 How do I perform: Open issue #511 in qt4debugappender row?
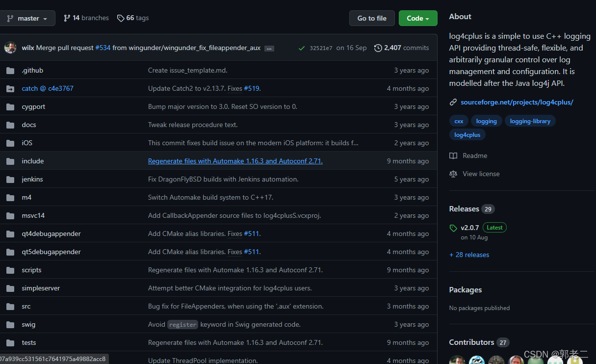pyautogui.click(x=252, y=234)
